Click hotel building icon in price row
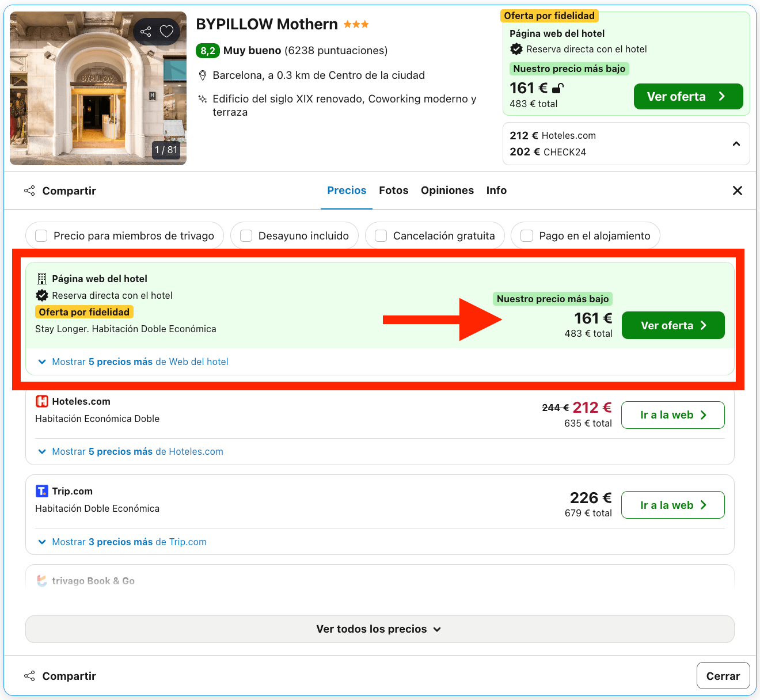The width and height of the screenshot is (760, 700). [x=41, y=279]
